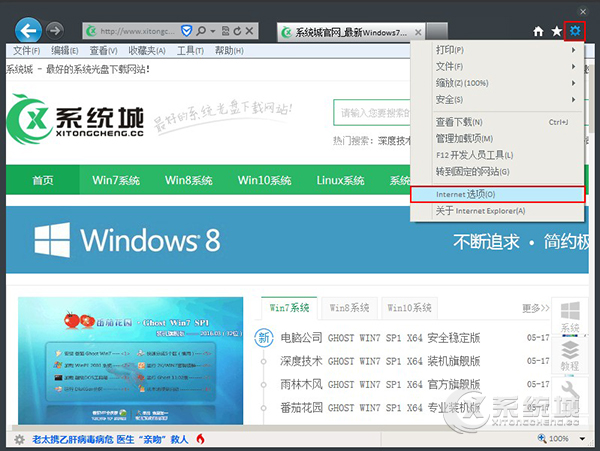
Task: Go back with the blue Back arrow
Action: [x=28, y=31]
